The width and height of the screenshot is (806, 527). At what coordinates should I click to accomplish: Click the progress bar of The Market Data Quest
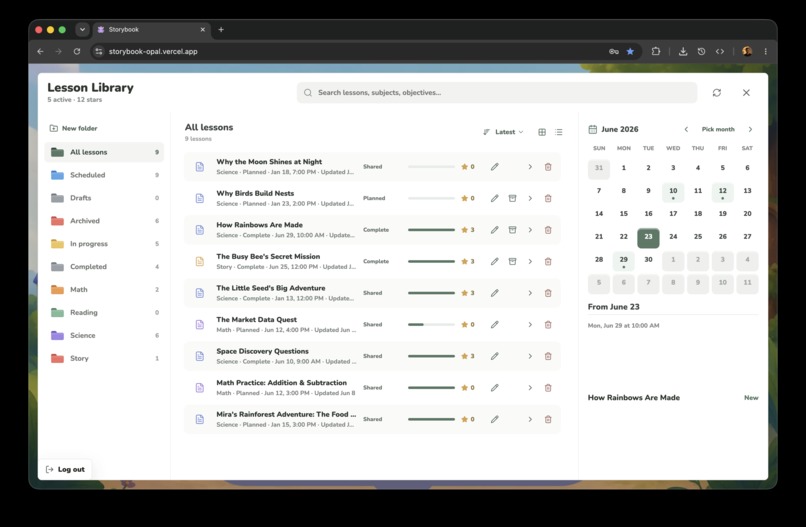431,324
